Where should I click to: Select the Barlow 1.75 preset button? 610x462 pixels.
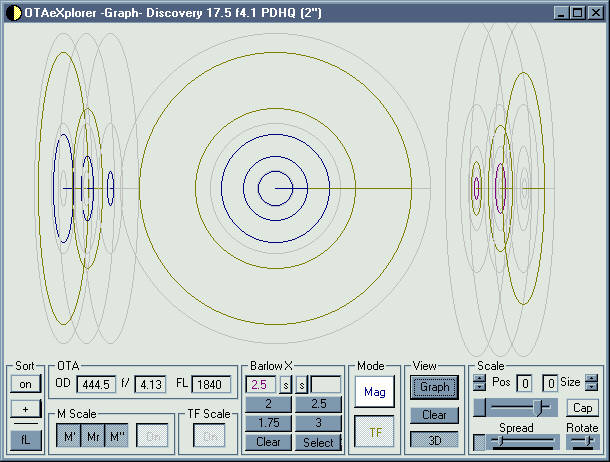click(268, 423)
